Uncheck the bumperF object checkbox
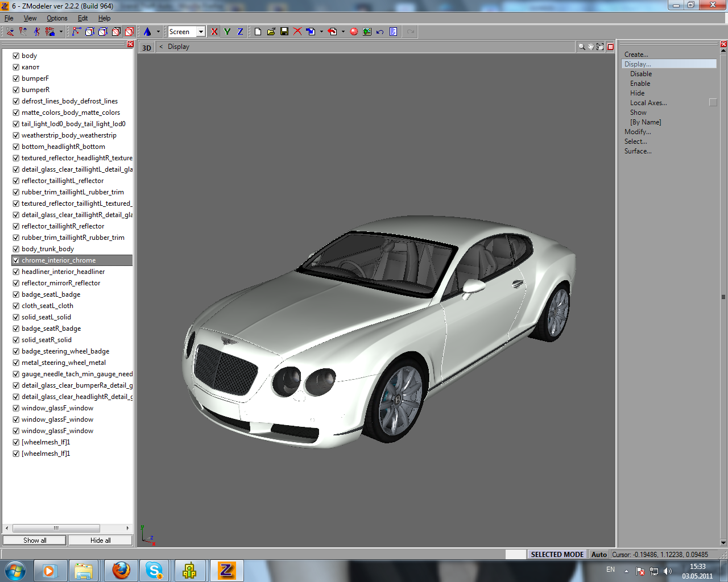The height and width of the screenshot is (582, 728). (x=16, y=78)
